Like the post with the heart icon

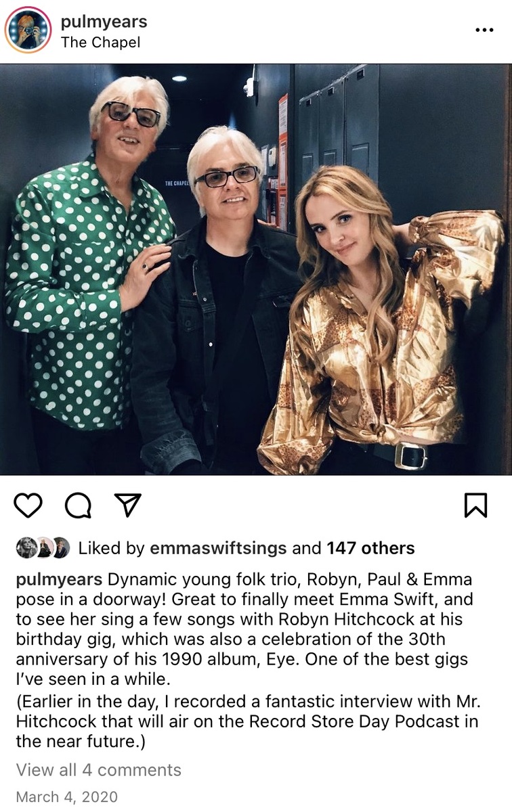[x=28, y=505]
